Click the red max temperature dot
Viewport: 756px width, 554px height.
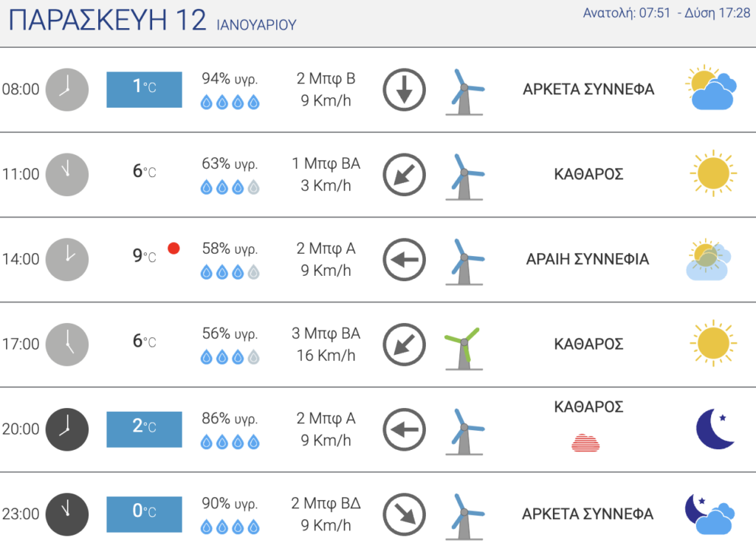click(x=173, y=248)
